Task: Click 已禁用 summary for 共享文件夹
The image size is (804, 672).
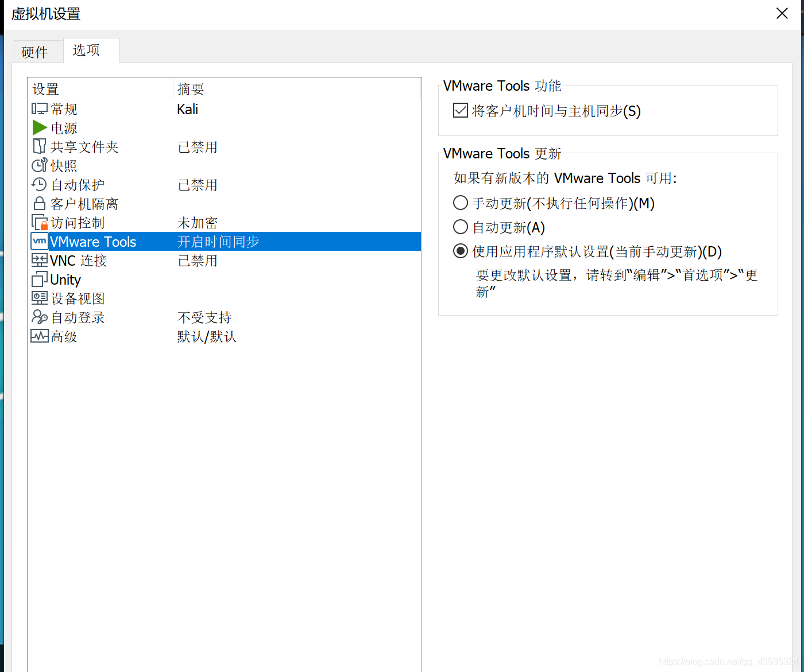Action: point(198,147)
